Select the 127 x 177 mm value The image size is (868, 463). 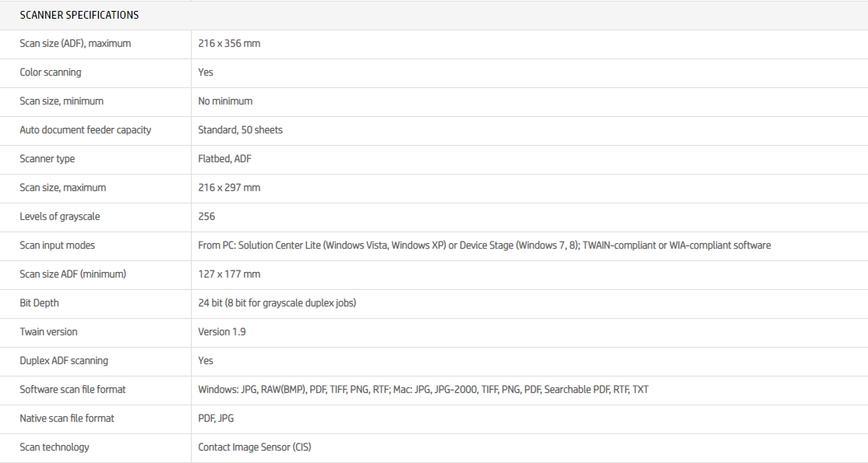point(229,274)
